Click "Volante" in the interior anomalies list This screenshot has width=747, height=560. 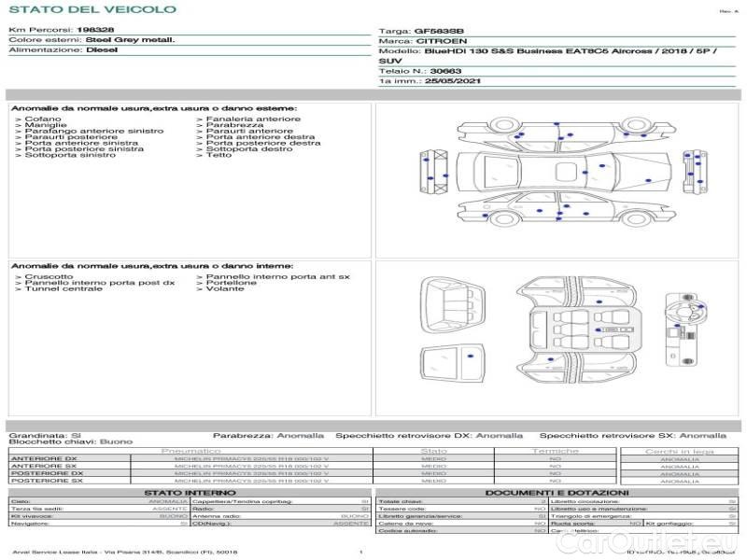point(225,288)
